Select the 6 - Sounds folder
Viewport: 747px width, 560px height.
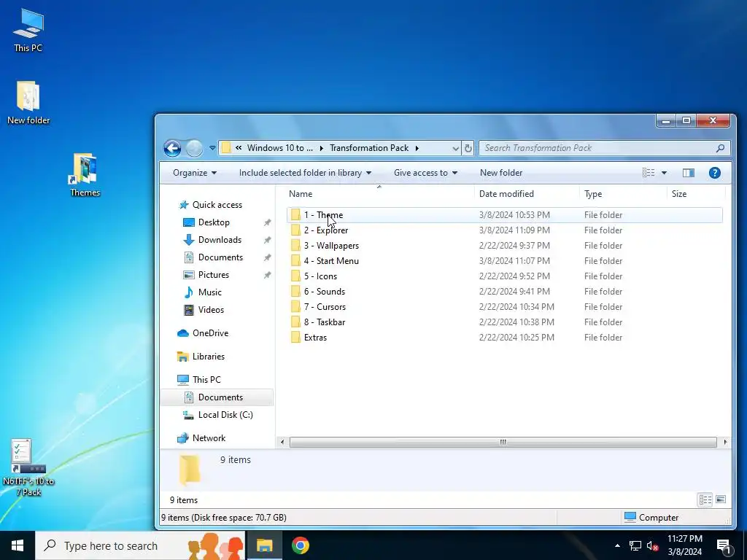[x=505, y=291]
